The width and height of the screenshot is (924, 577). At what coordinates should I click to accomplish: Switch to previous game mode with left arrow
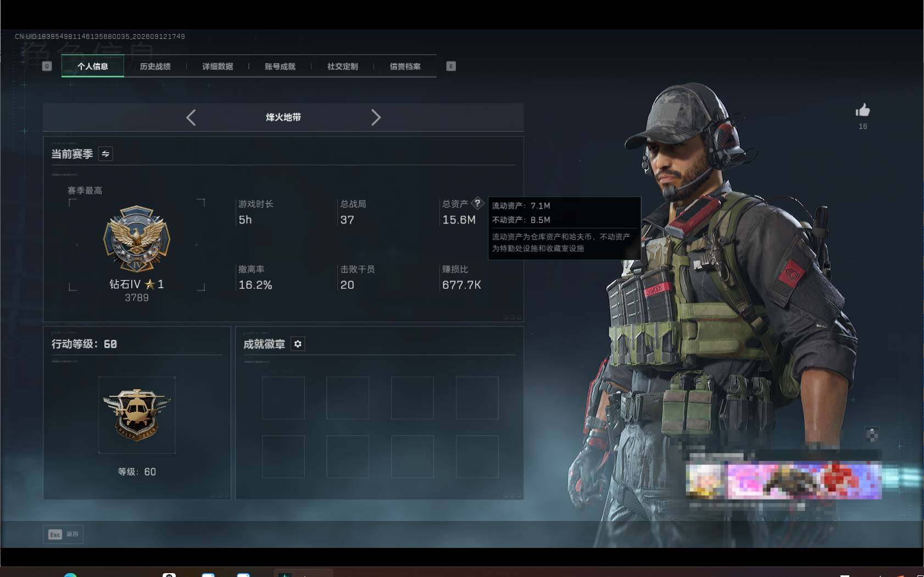point(191,117)
